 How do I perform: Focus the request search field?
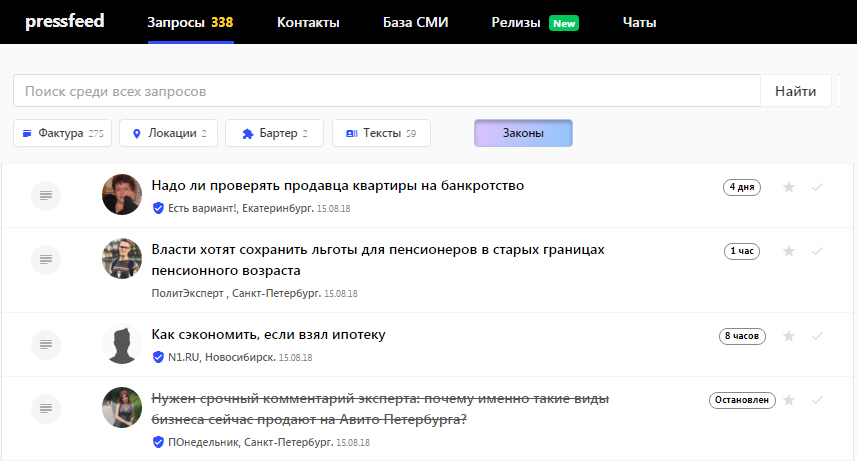click(387, 91)
